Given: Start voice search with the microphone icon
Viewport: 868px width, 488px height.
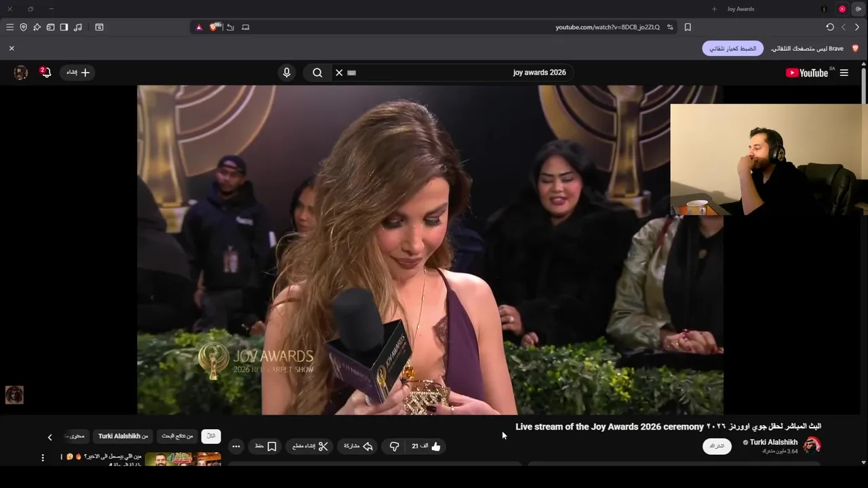Looking at the screenshot, I should pyautogui.click(x=287, y=73).
